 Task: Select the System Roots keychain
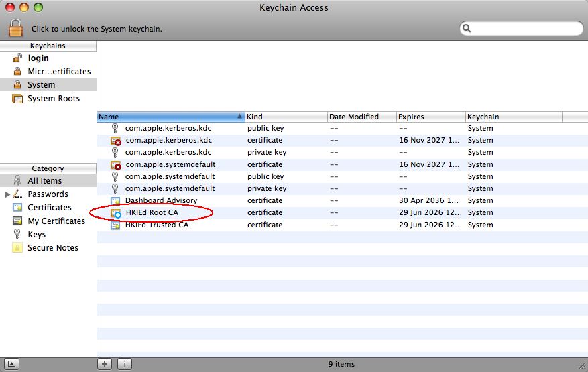tap(48, 99)
